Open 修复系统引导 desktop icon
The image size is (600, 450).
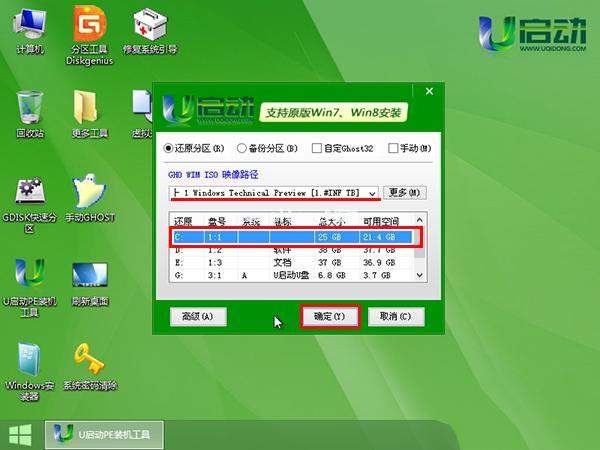click(x=150, y=31)
